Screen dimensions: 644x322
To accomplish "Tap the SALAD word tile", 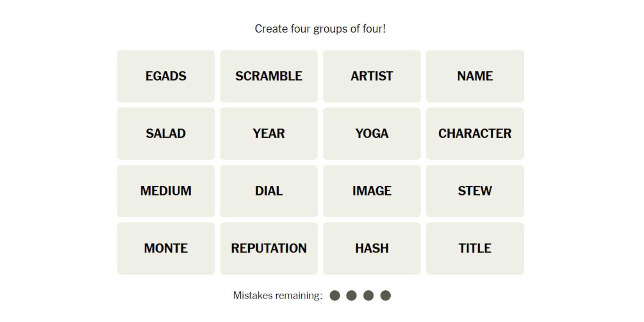I will 166,133.
